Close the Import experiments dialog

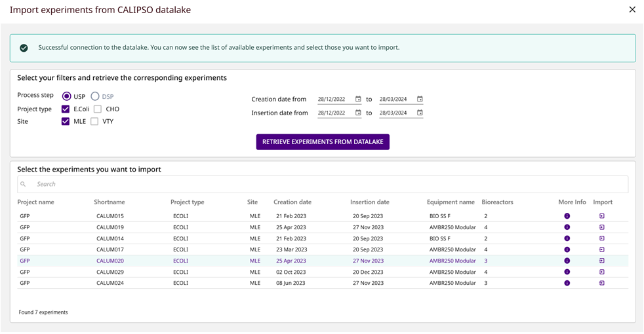632,10
